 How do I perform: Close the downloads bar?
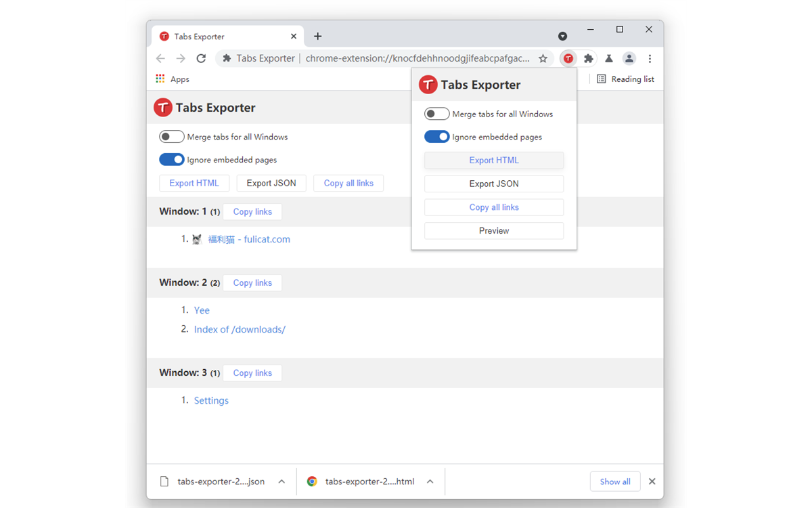tap(652, 482)
